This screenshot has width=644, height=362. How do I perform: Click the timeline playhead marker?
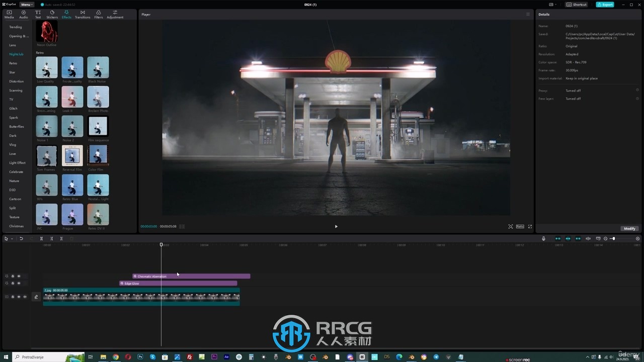click(x=162, y=245)
